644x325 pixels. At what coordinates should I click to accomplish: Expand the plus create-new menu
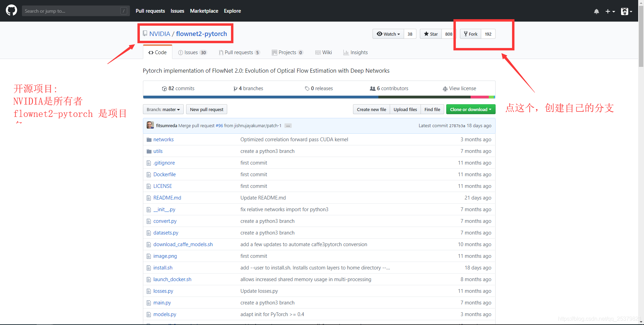click(x=610, y=11)
